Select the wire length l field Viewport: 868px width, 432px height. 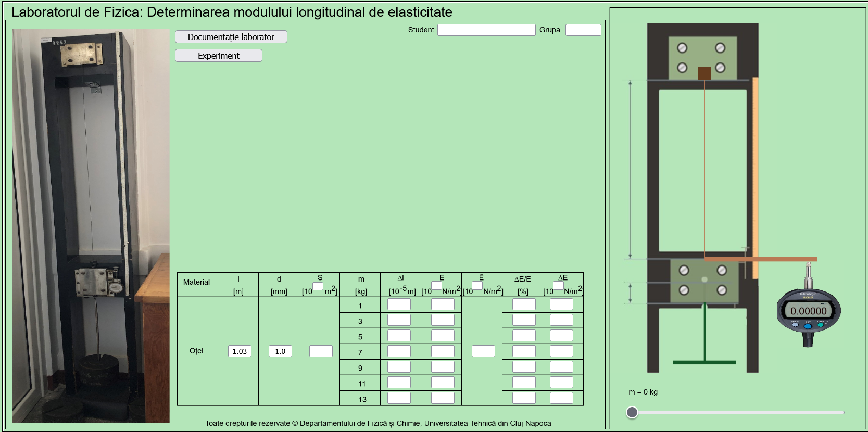pyautogui.click(x=240, y=351)
